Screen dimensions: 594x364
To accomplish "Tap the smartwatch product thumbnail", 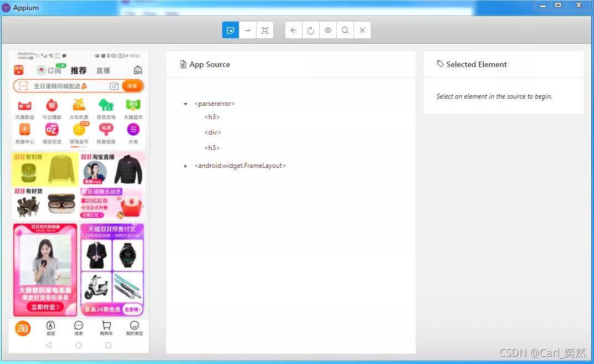I will coord(127,255).
